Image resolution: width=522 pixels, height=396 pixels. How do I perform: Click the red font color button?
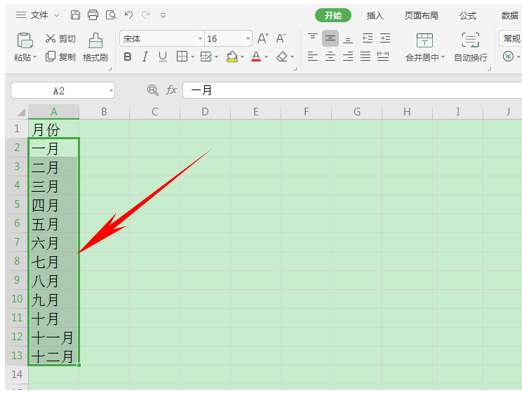256,57
